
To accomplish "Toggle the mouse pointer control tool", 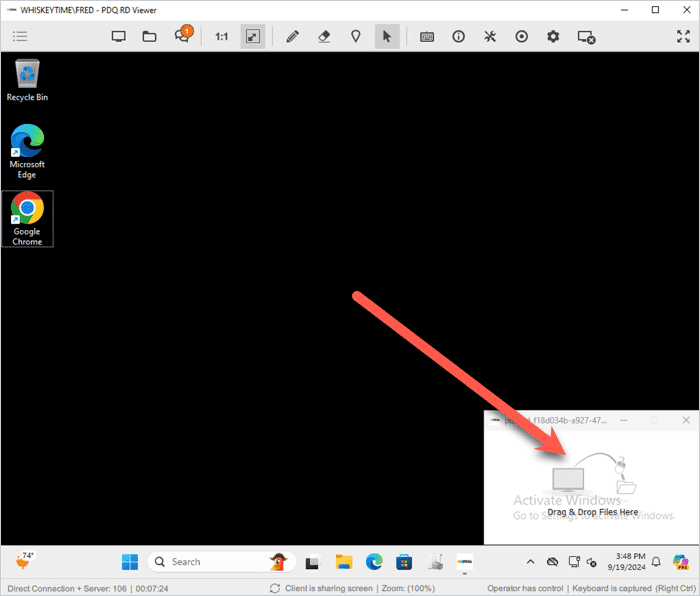I will pyautogui.click(x=387, y=36).
